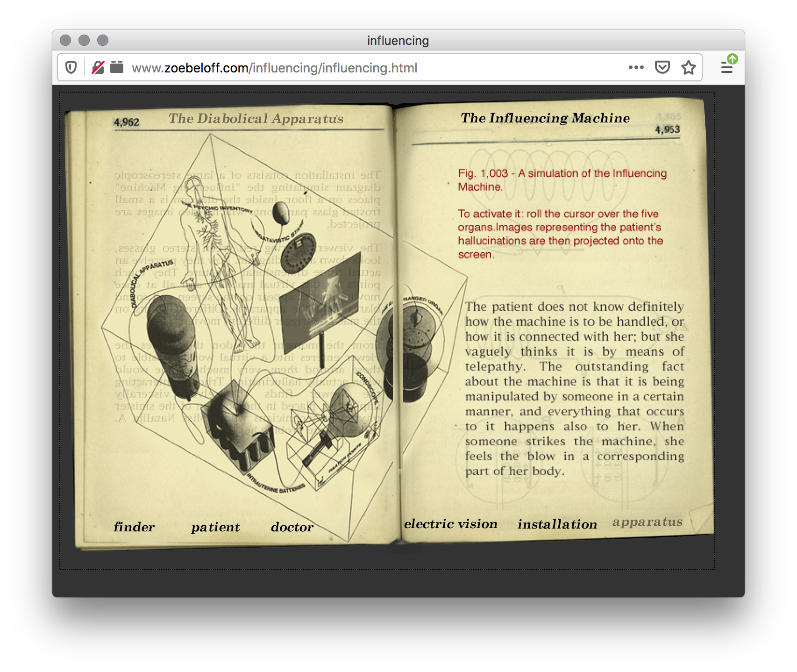Open the page actions three-dot menu
Viewport: 797px width, 672px height.
(636, 67)
